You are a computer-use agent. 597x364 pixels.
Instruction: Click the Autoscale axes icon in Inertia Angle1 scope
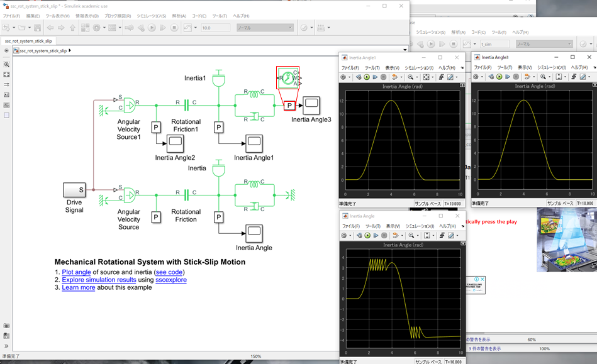pyautogui.click(x=426, y=76)
